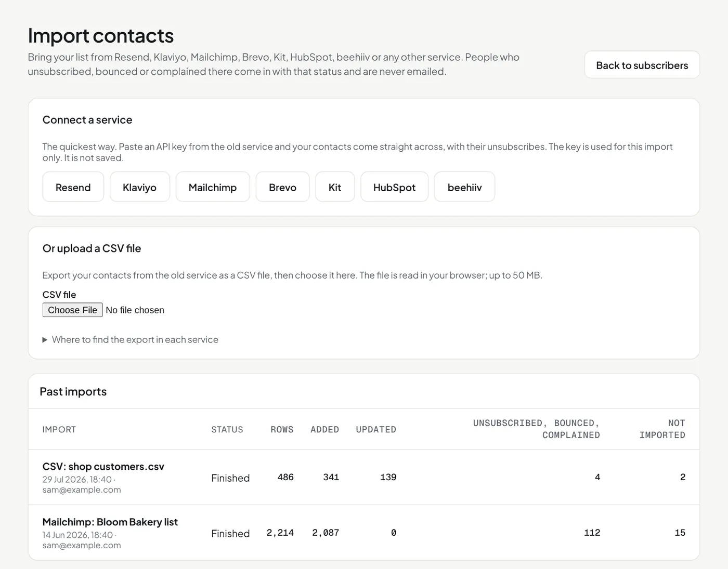Screen dimensions: 728x569
Task: Click Choose File for CSV upload
Action: 72,310
